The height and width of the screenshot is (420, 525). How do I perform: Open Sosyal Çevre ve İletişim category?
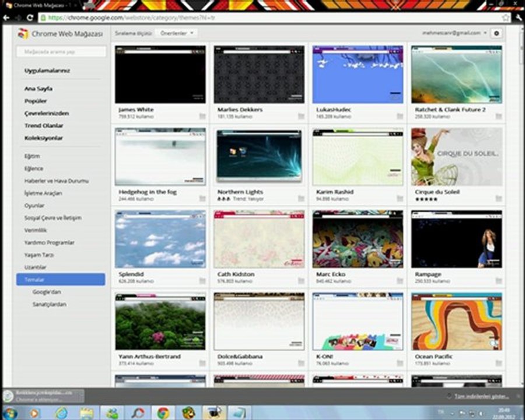click(x=53, y=218)
